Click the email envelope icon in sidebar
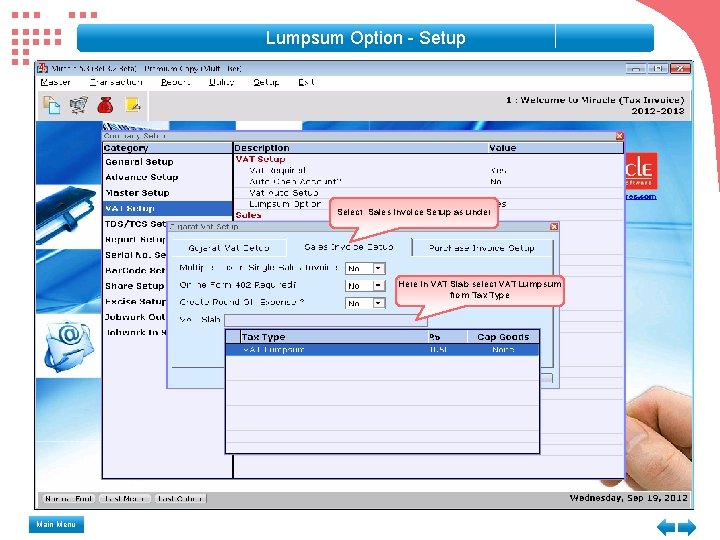 tap(69, 345)
